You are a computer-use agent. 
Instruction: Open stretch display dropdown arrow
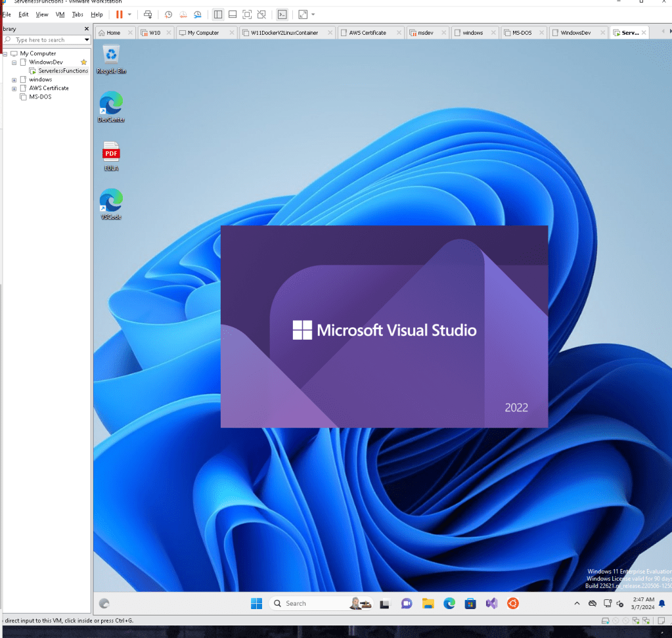[x=313, y=14]
